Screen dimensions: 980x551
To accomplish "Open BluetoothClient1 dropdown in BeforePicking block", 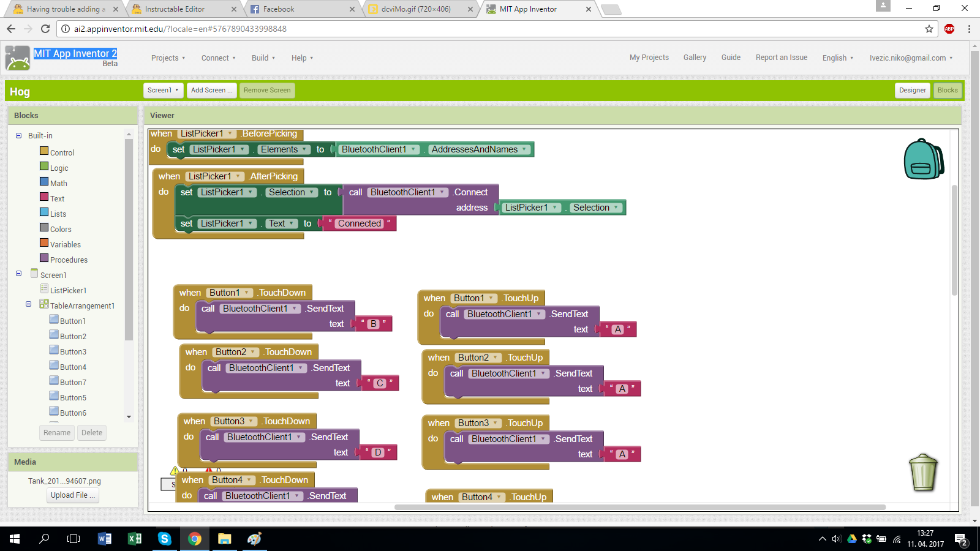I will pyautogui.click(x=379, y=149).
